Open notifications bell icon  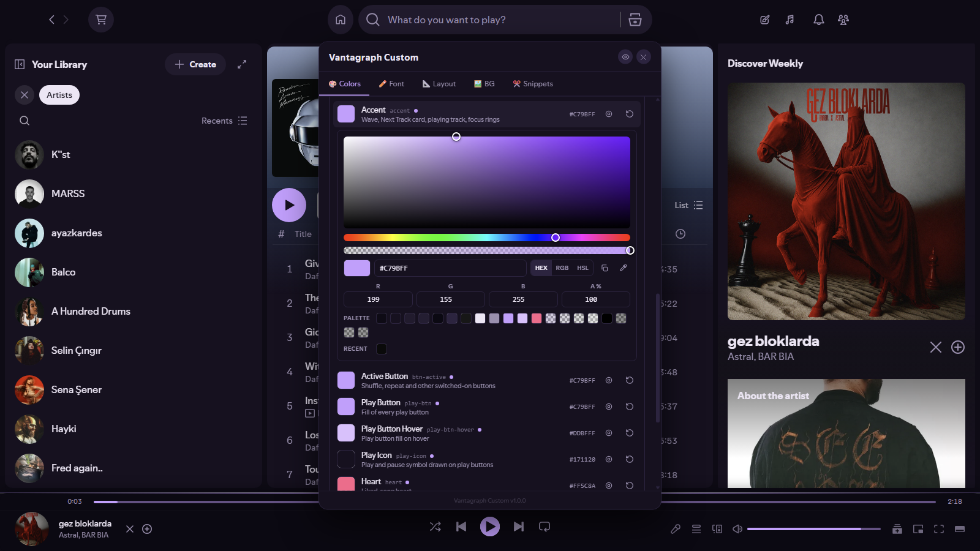[x=818, y=20]
